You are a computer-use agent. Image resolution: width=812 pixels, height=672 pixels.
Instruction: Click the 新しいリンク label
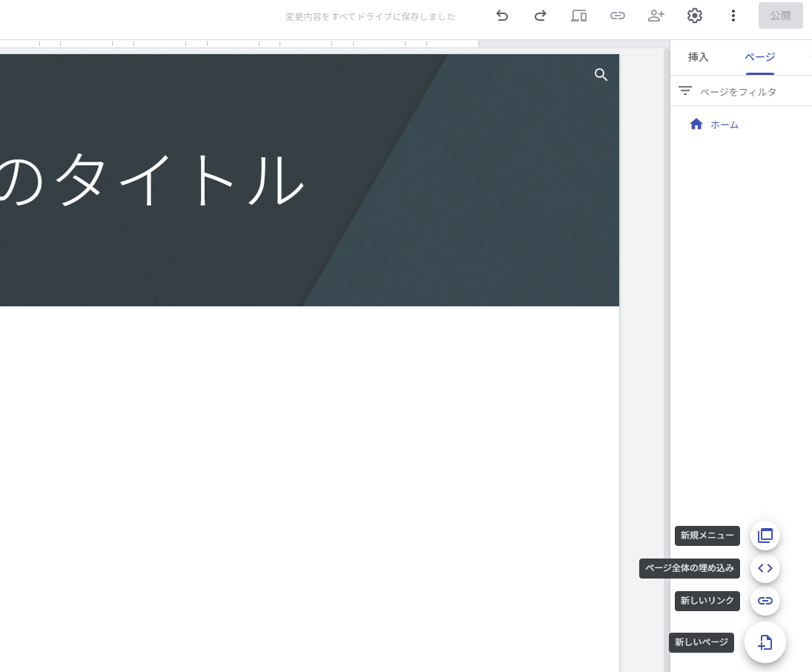707,601
